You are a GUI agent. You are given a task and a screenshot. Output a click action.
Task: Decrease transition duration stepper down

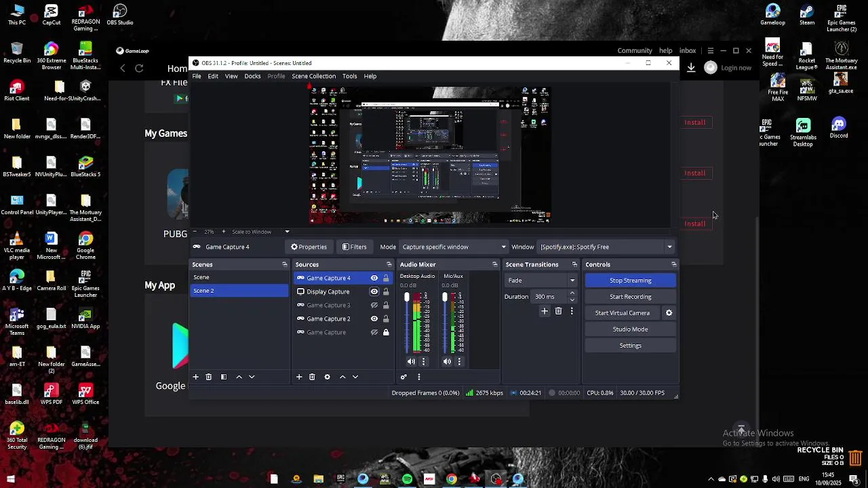point(572,300)
